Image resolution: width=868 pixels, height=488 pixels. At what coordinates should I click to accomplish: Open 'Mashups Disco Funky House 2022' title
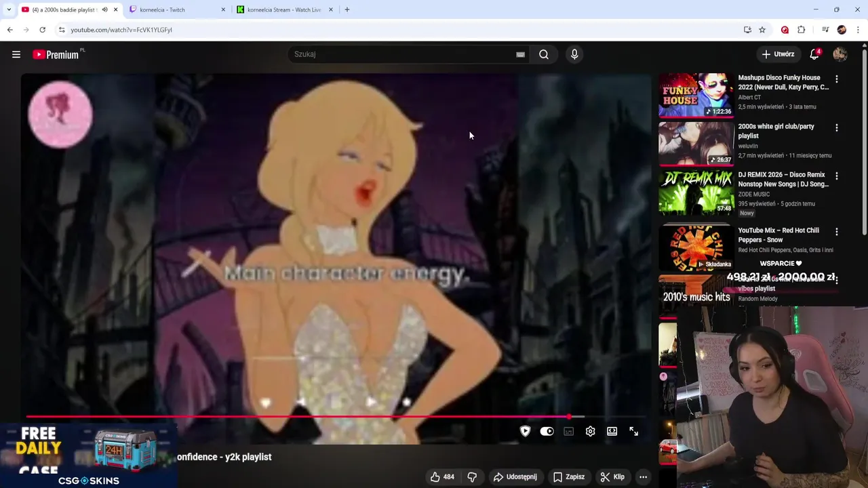783,83
